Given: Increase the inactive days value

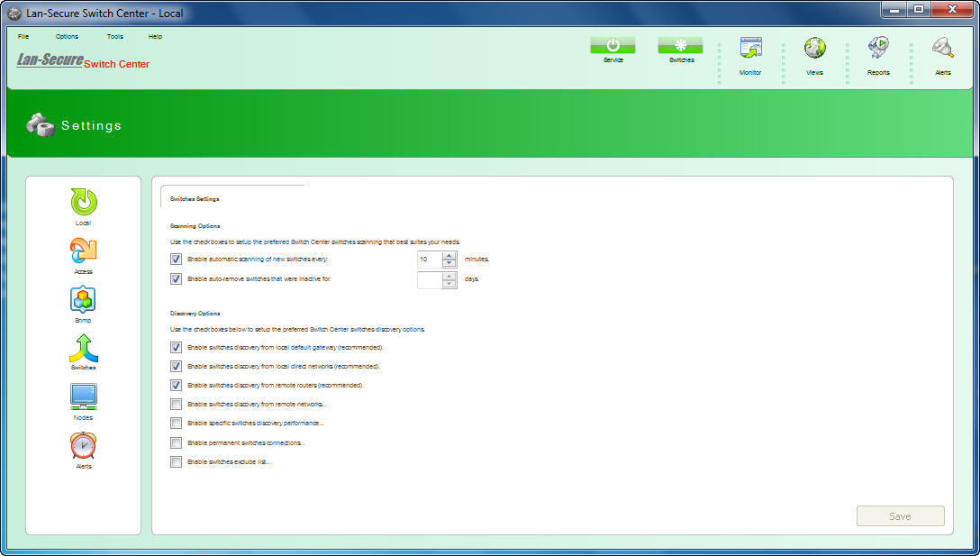Looking at the screenshot, I should (449, 276).
